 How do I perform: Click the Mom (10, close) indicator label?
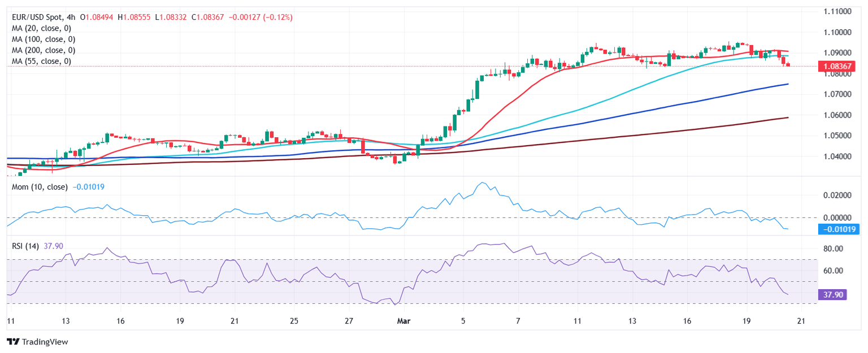[40, 187]
